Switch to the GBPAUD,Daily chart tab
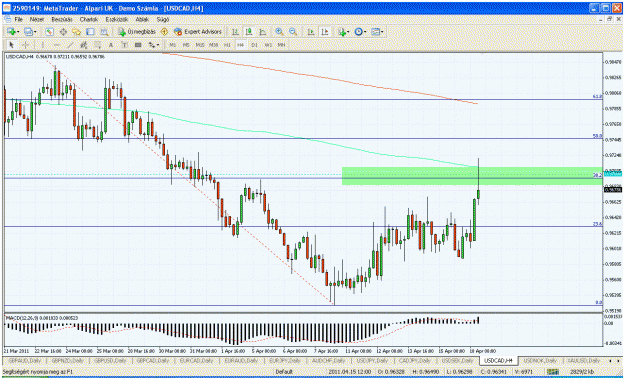This screenshot has width=625, height=378. [x=25, y=360]
